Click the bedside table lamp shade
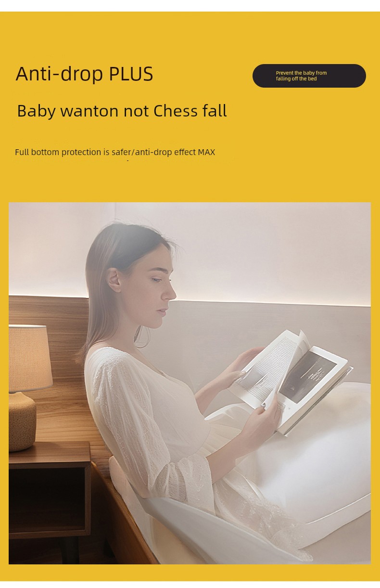Image resolution: width=380 pixels, height=588 pixels. [x=30, y=357]
